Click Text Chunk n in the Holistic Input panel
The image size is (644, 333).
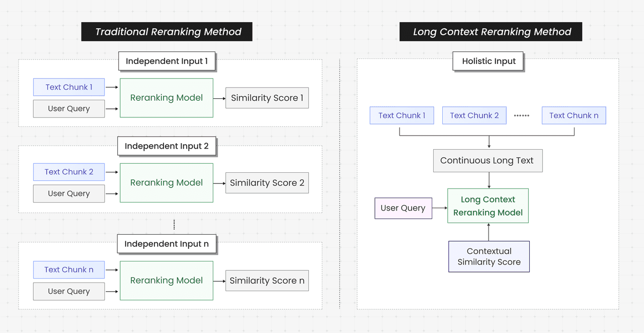pos(574,115)
